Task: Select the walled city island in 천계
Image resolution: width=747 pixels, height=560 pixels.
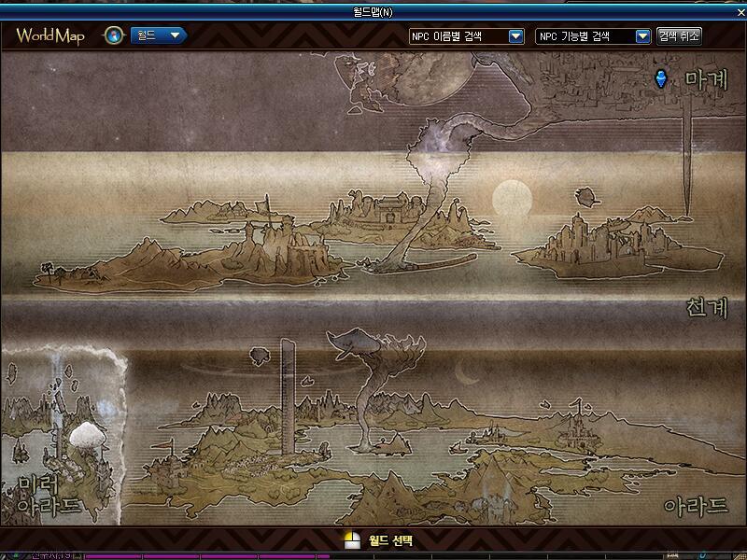Action: coord(619,245)
